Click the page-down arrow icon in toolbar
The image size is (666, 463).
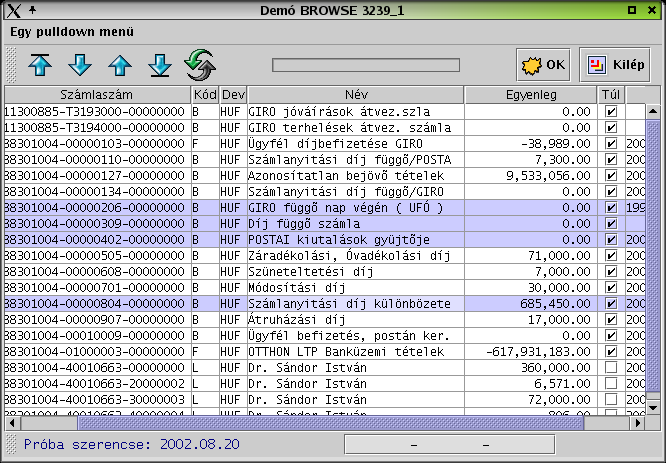pos(80,65)
